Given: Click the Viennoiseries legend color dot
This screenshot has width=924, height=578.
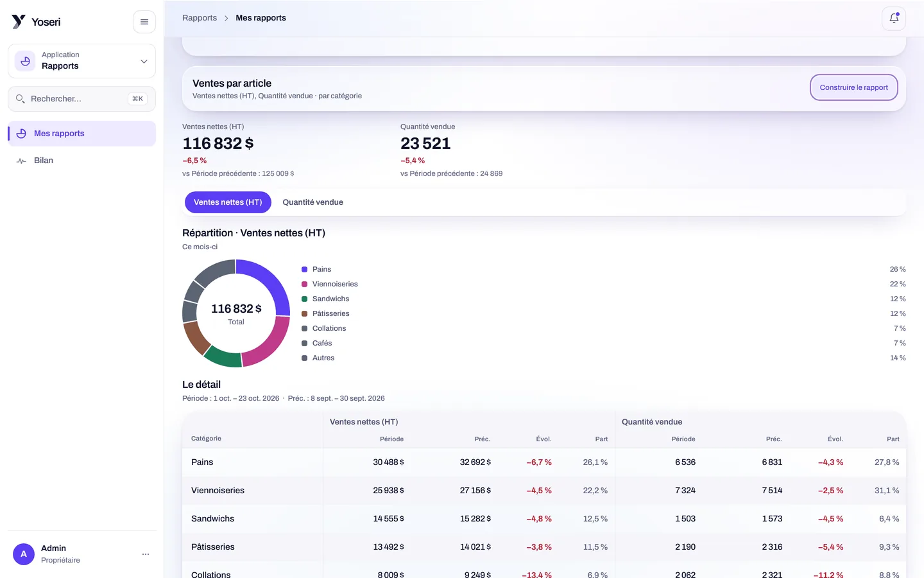Looking at the screenshot, I should click(x=305, y=285).
